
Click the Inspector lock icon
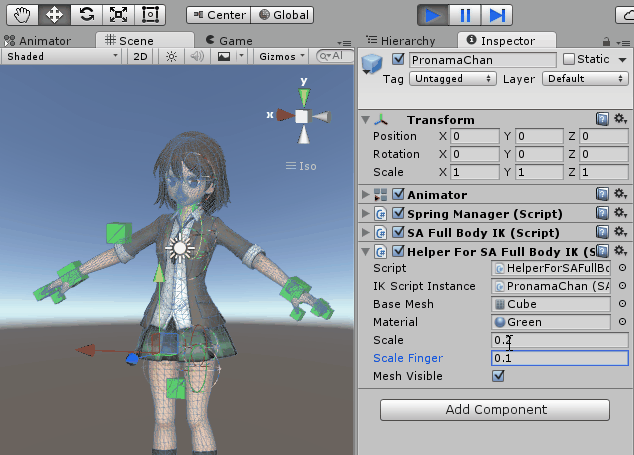tap(606, 42)
